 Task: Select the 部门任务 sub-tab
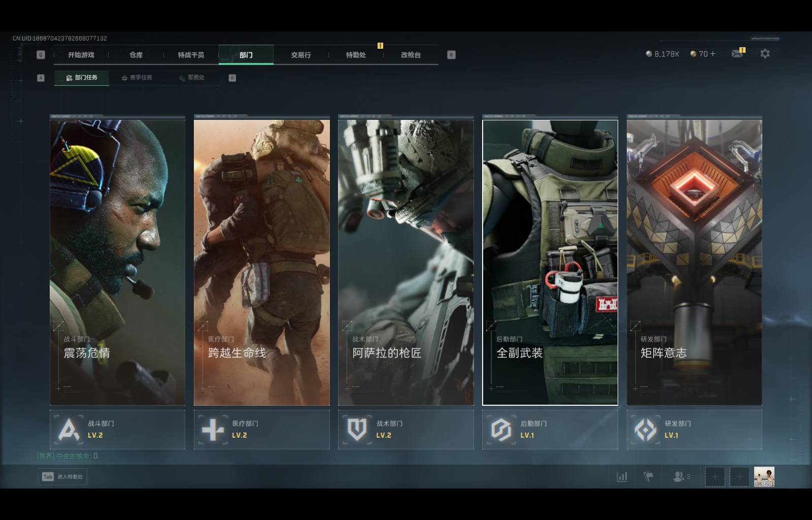point(82,78)
